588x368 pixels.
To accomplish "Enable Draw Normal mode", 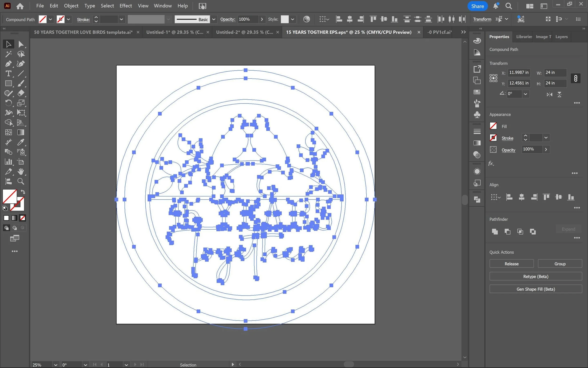I will (6, 228).
